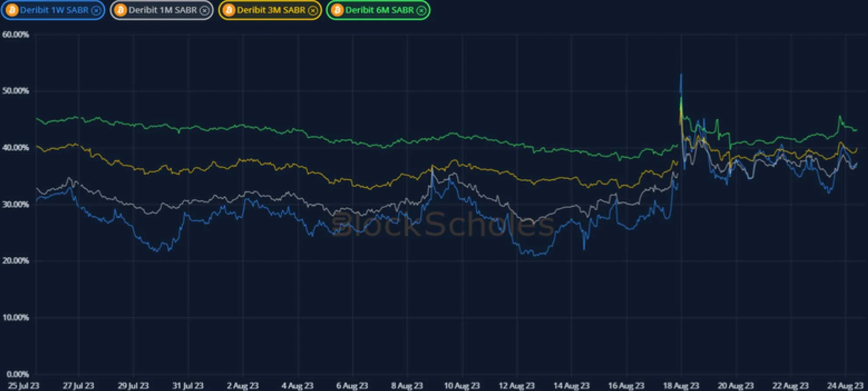Click the 10.00% y-axis label

[15, 317]
